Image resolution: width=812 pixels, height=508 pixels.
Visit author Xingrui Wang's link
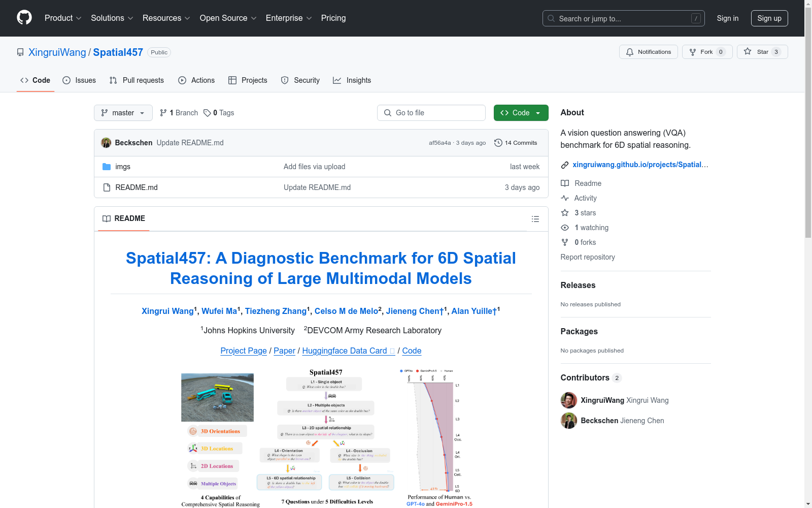167,311
